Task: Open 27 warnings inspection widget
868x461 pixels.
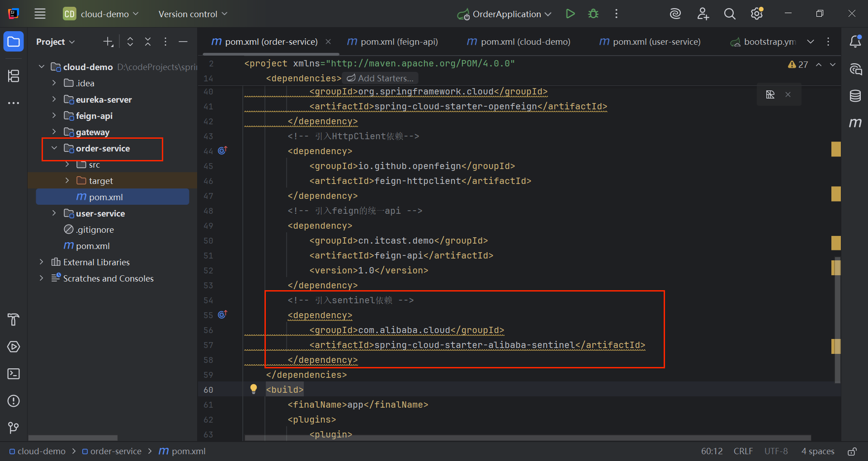Action: [x=798, y=65]
